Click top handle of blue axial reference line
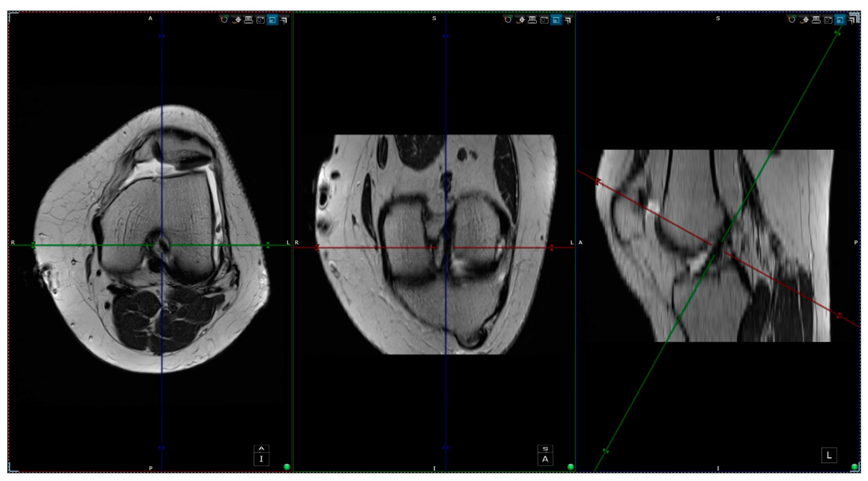This screenshot has height=481, width=868. [162, 36]
